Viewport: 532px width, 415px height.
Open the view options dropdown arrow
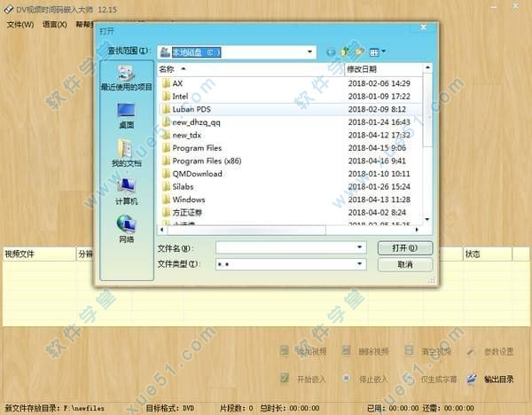point(384,51)
